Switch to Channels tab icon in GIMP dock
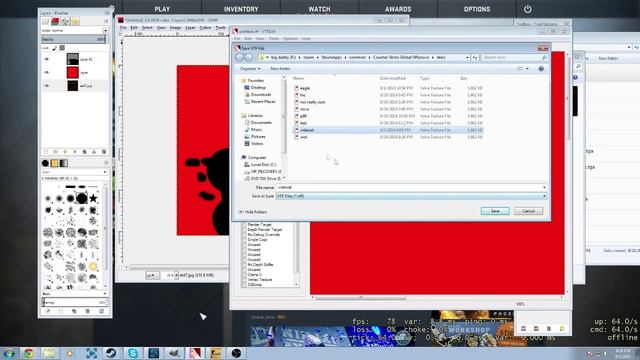640x360 pixels. point(55,21)
